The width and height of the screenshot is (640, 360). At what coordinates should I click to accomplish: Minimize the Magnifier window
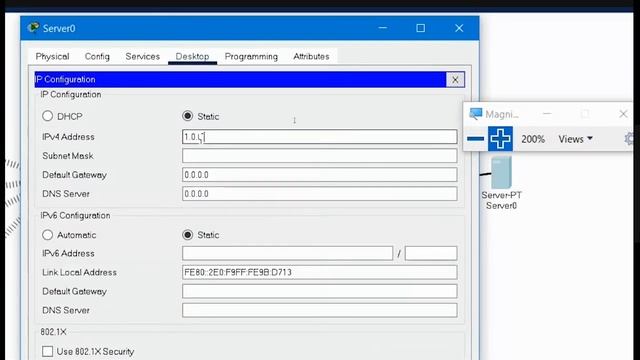[547, 114]
